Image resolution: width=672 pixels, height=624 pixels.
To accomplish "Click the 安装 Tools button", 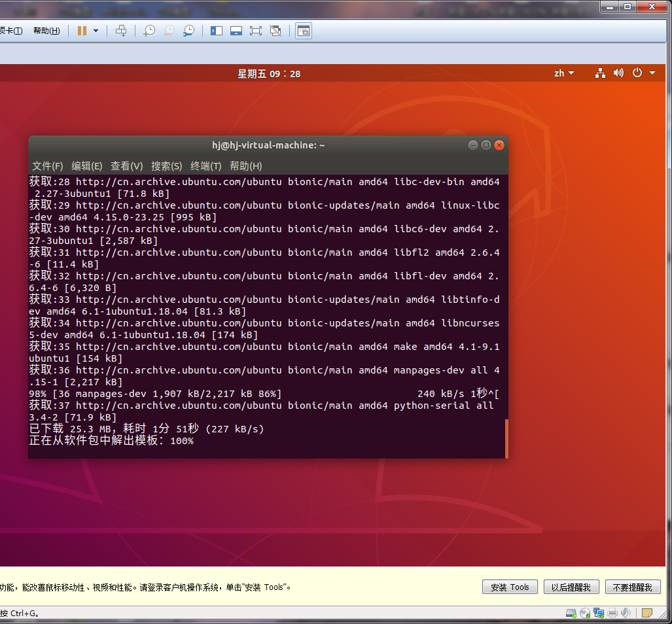I will point(510,587).
